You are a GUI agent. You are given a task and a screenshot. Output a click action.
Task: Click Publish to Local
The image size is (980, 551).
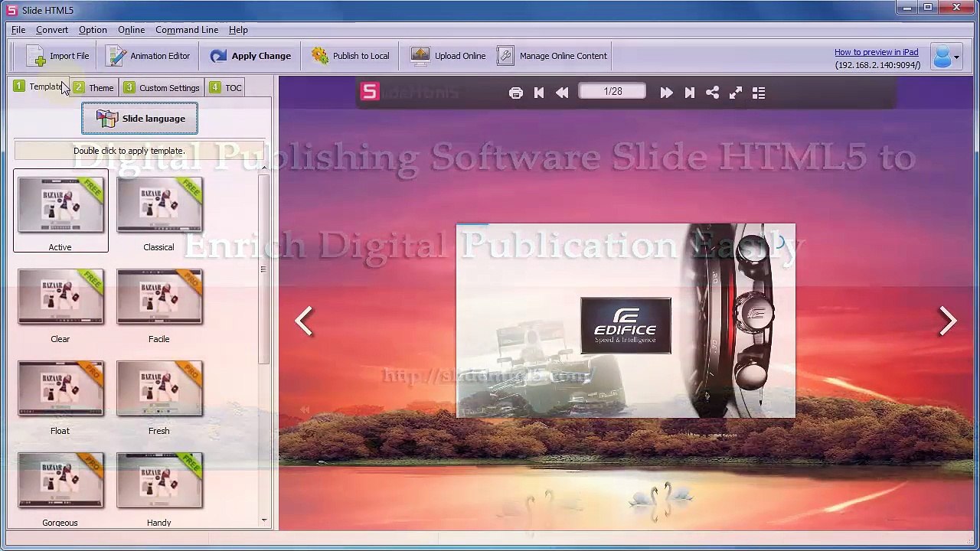pyautogui.click(x=351, y=56)
